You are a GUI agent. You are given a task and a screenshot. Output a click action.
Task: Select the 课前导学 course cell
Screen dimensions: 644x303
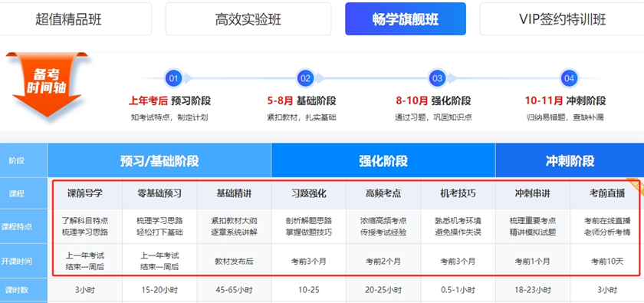(85, 193)
